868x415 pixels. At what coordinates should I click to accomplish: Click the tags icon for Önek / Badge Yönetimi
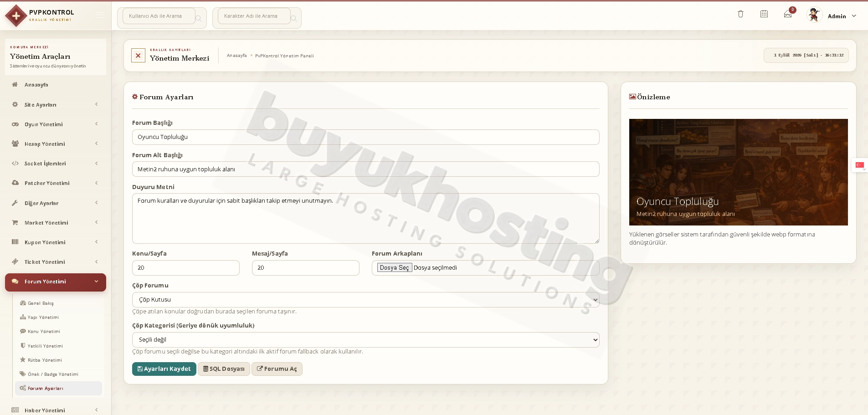23,374
